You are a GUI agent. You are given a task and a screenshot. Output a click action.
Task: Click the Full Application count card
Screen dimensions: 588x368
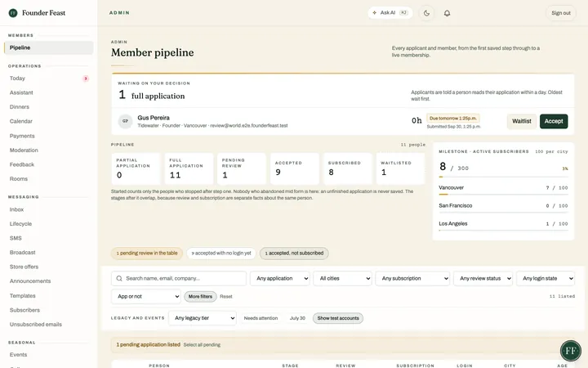point(189,168)
